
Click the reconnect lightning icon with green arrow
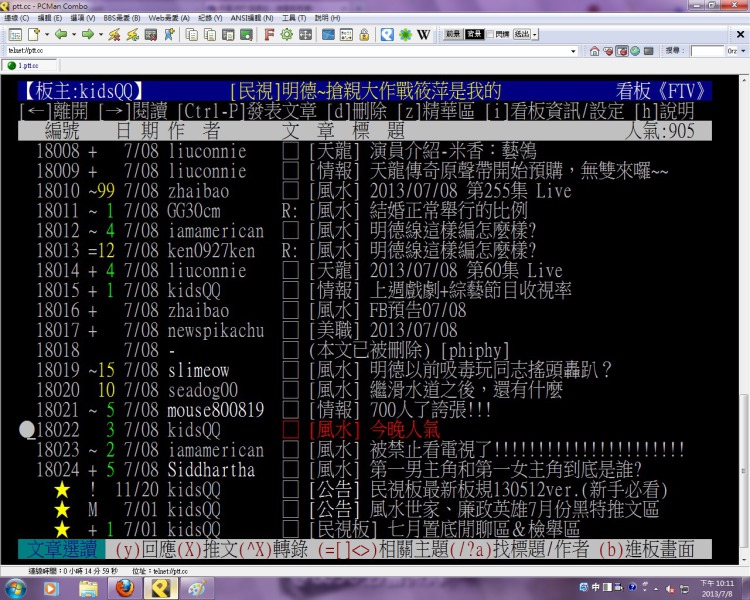132,34
